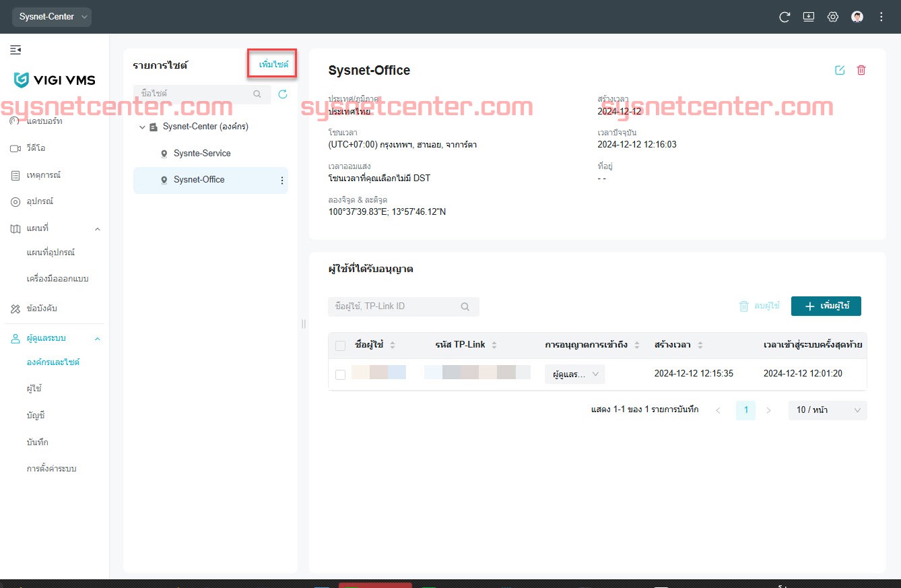Collapse the sidebar with the menu icon
901x588 pixels.
point(15,50)
